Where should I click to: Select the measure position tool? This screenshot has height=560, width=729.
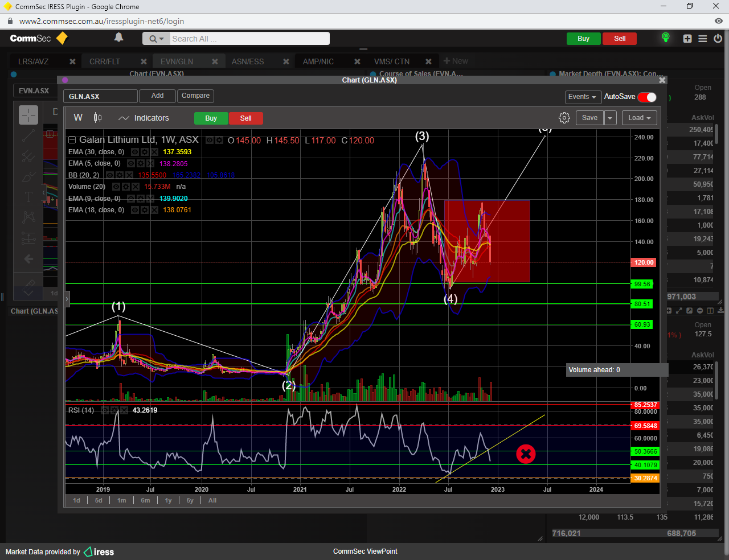pyautogui.click(x=28, y=238)
